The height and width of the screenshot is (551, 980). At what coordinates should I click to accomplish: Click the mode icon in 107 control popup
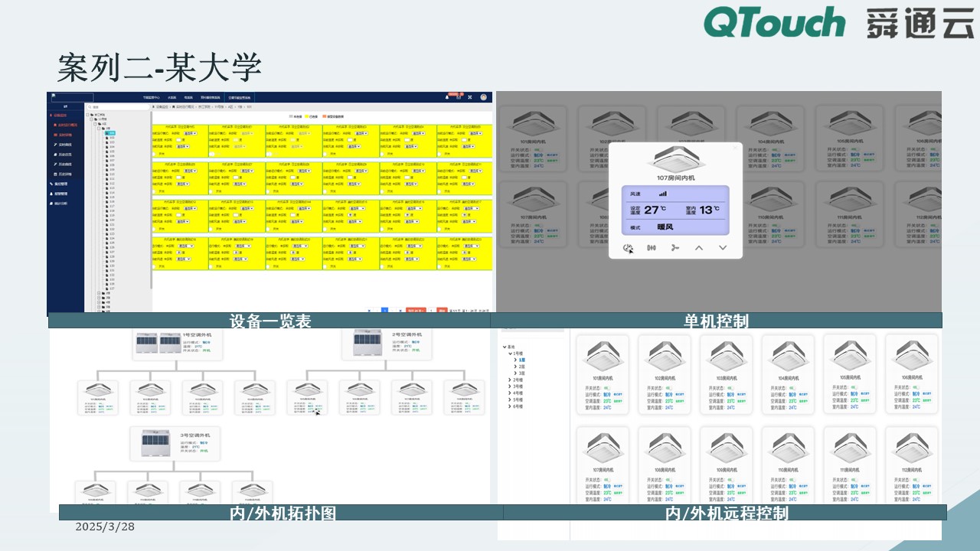(x=652, y=248)
